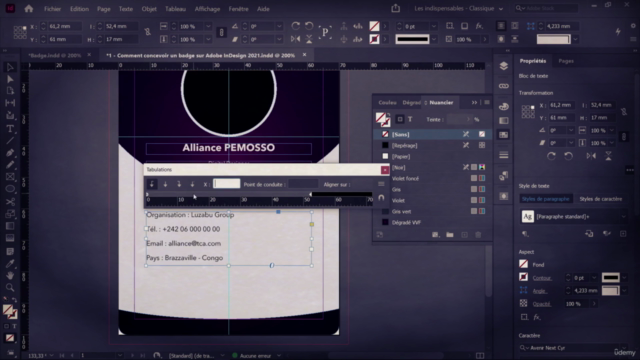Select the Direct Selection tool
The image size is (640, 360).
point(10,79)
